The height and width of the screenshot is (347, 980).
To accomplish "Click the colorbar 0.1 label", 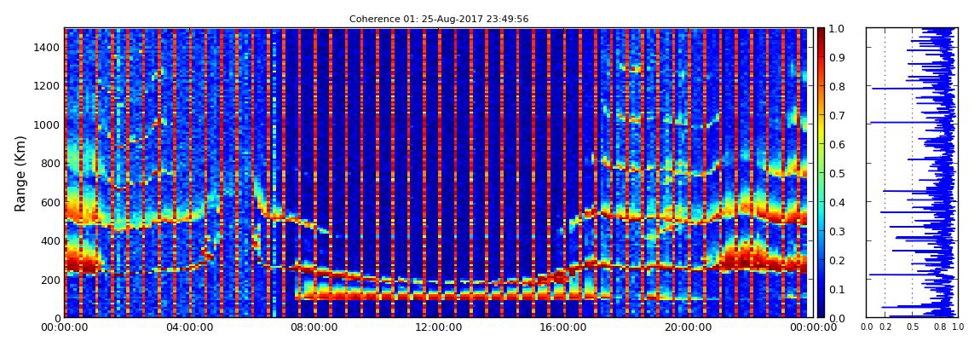I will coord(838,289).
